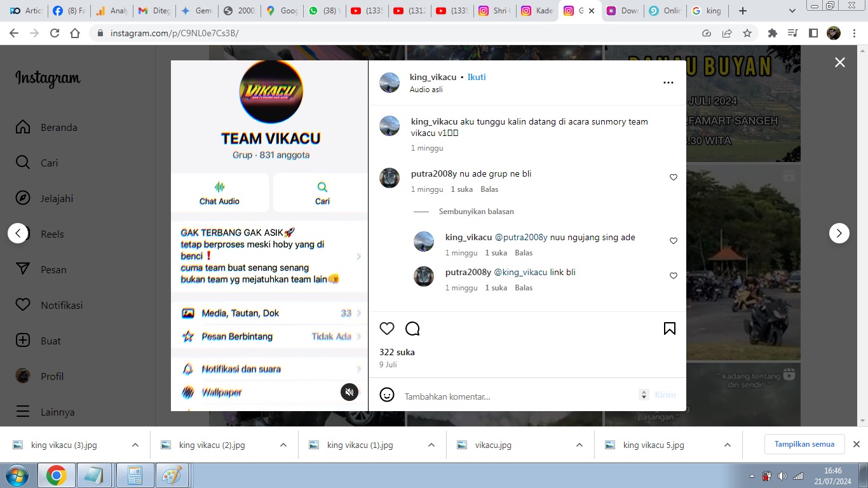Expand vikacu.jpg download options

(579, 445)
